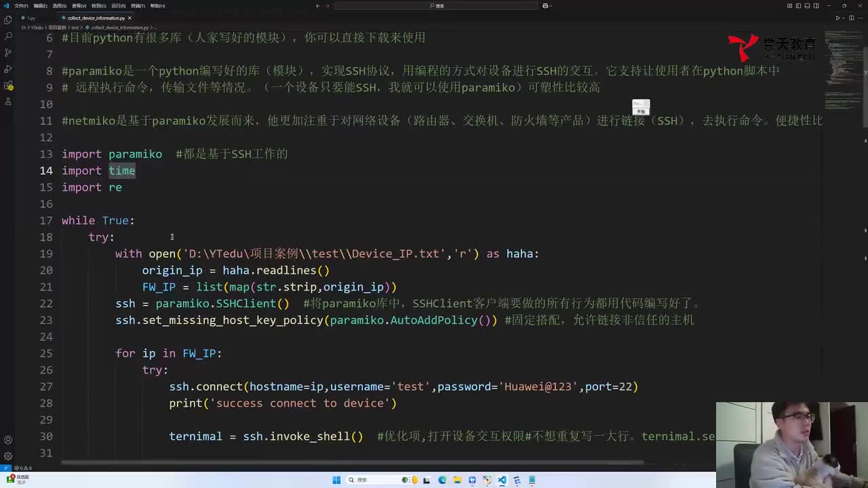This screenshot has height=488, width=868.
Task: Open the Manage gear icon
Action: click(8, 456)
